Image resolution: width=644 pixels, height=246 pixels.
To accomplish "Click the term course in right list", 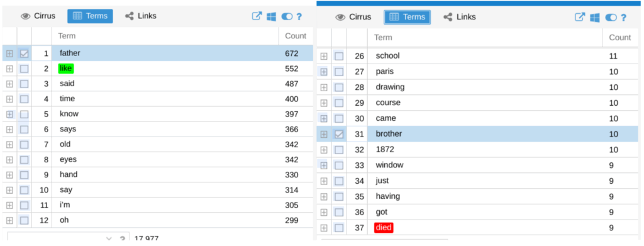I will pyautogui.click(x=387, y=103).
